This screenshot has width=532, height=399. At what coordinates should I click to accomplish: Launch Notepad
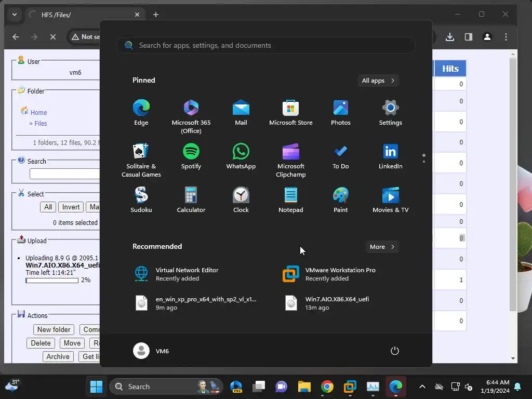[x=291, y=200]
